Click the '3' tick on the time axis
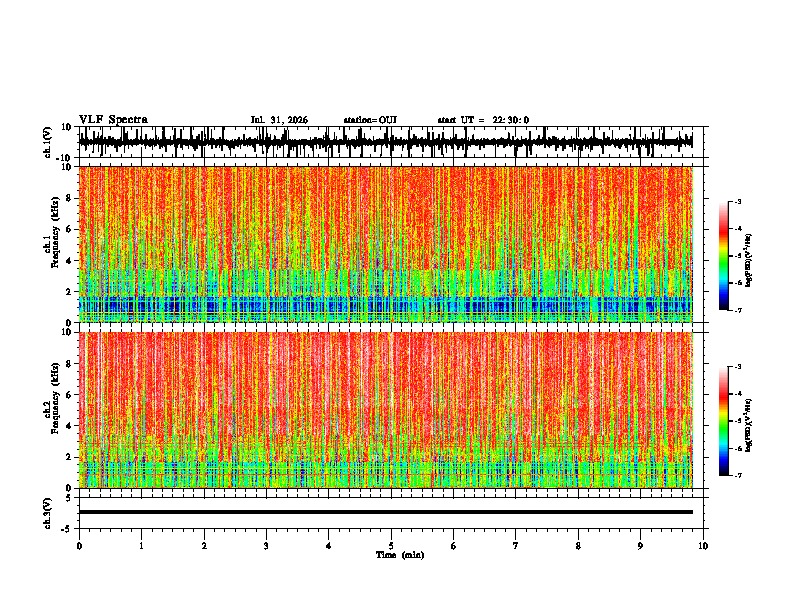Screen dimensions: 792x612 266,546
